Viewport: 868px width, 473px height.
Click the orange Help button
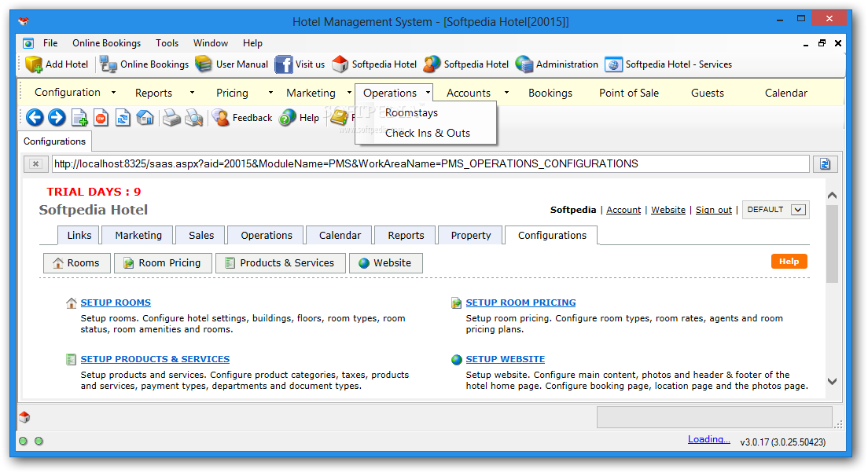789,261
